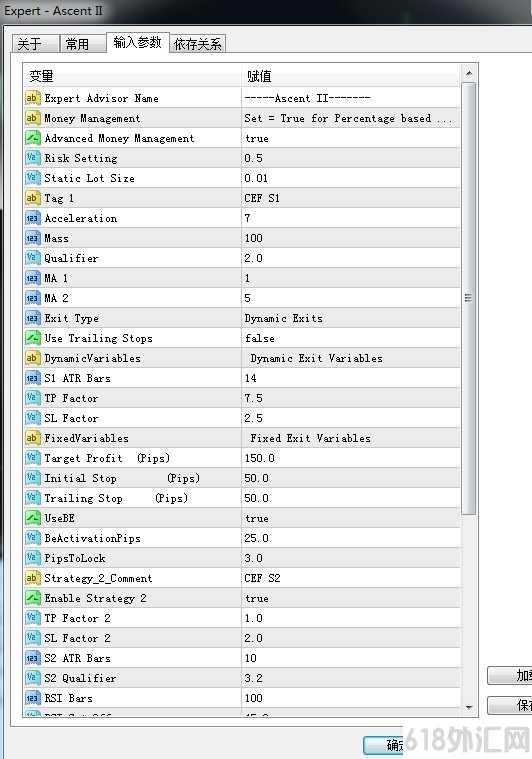
Task: Select the boolean icon beside UseBE
Action: [x=32, y=518]
